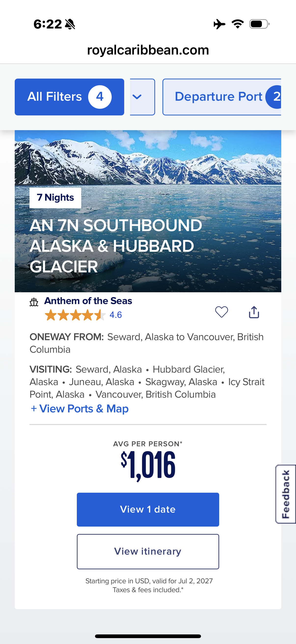
Task: Tap the royalcaribbean.com address bar
Action: [148, 50]
